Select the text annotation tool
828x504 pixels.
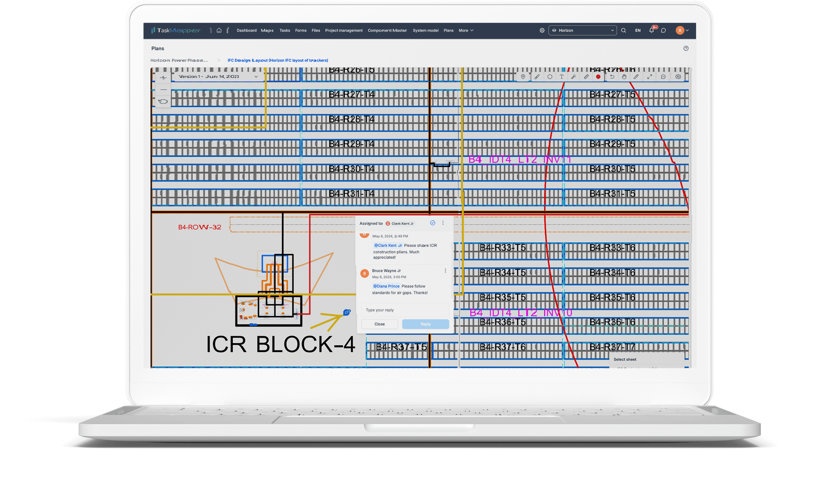(x=562, y=77)
